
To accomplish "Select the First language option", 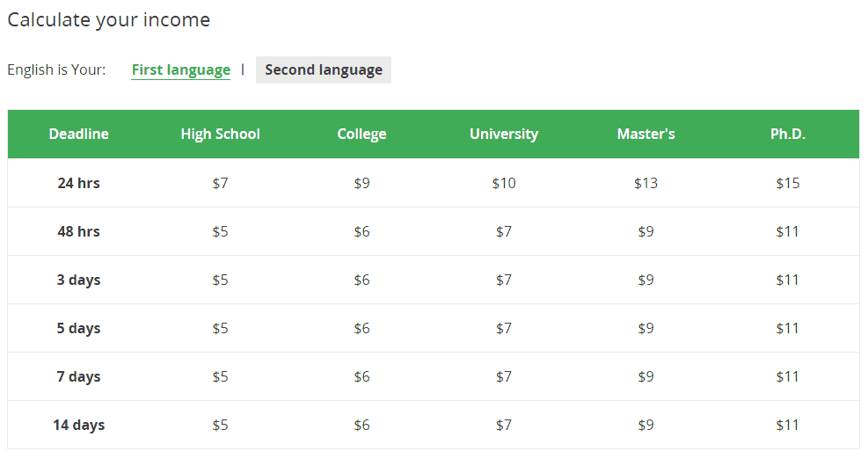I will (180, 69).
